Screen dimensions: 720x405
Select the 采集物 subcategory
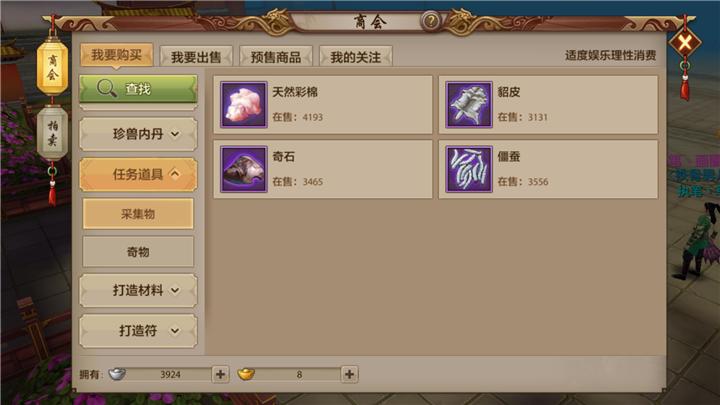[138, 214]
